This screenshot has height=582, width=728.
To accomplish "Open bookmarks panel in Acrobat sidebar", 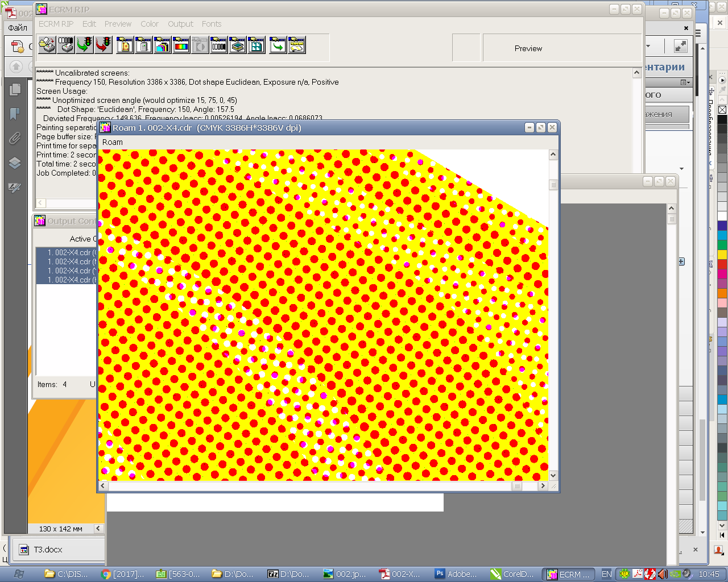I will [15, 114].
